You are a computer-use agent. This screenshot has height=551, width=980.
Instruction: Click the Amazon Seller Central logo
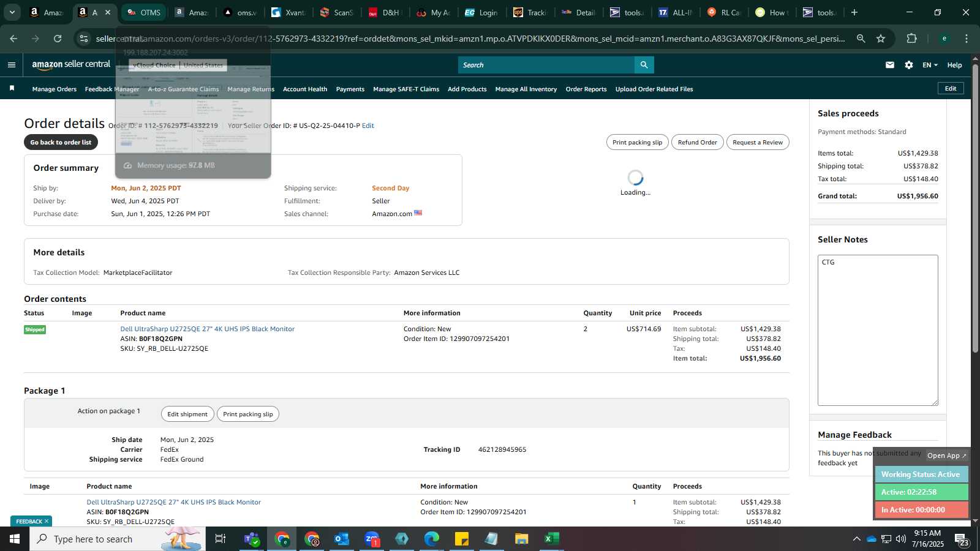[x=71, y=64]
